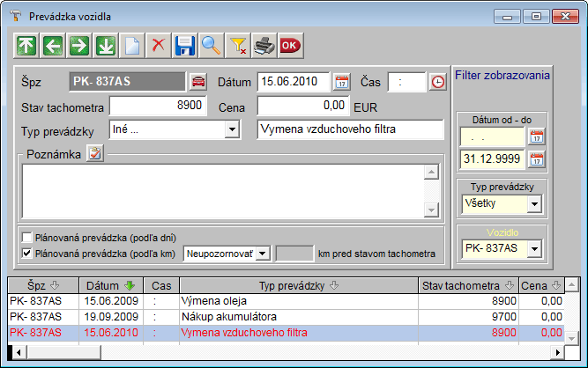Click the 31.12.9999 end date field

pyautogui.click(x=492, y=159)
